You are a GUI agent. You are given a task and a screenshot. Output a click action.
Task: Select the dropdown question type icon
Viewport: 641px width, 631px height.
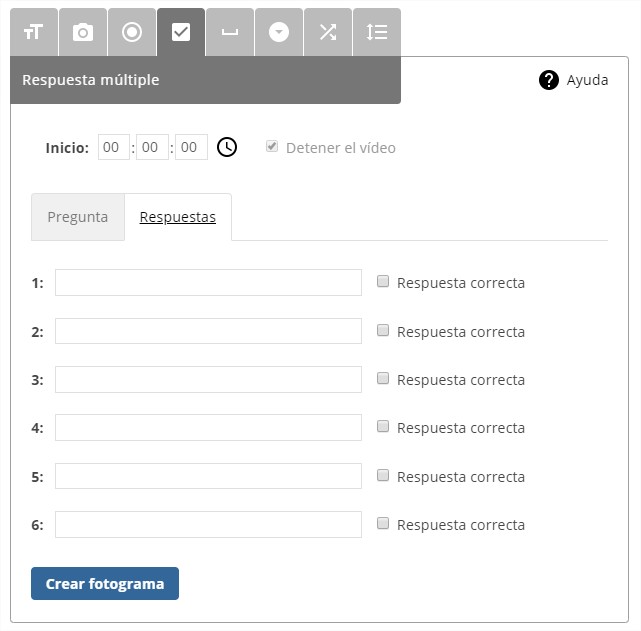(x=279, y=32)
